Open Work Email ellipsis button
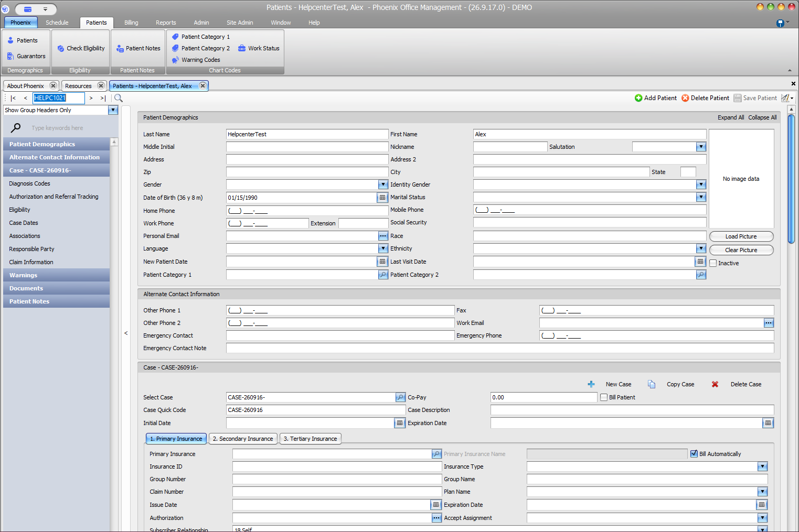 coord(769,323)
